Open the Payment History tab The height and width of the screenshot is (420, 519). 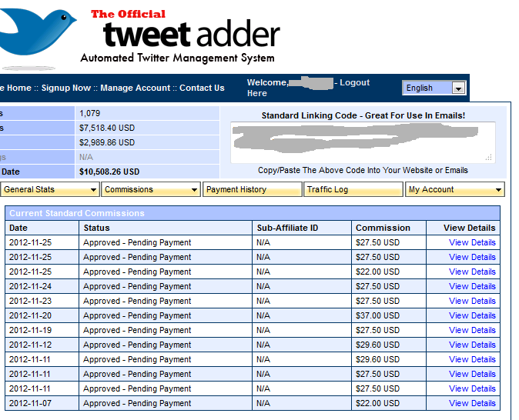(253, 189)
